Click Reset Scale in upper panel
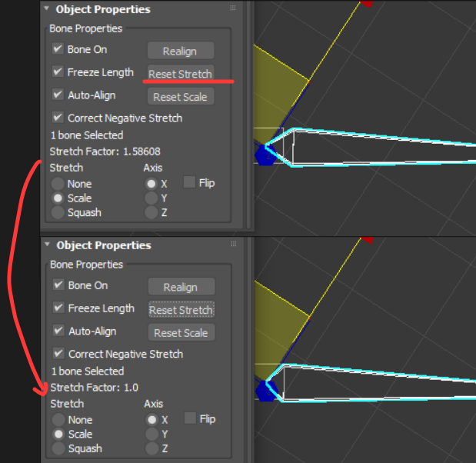This screenshot has height=463, width=476. click(x=181, y=97)
